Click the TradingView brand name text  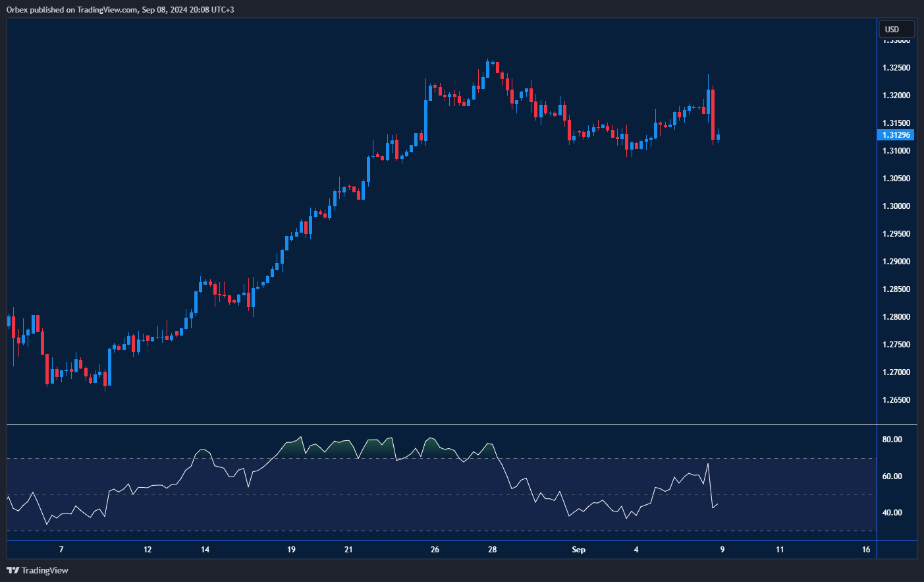point(45,570)
